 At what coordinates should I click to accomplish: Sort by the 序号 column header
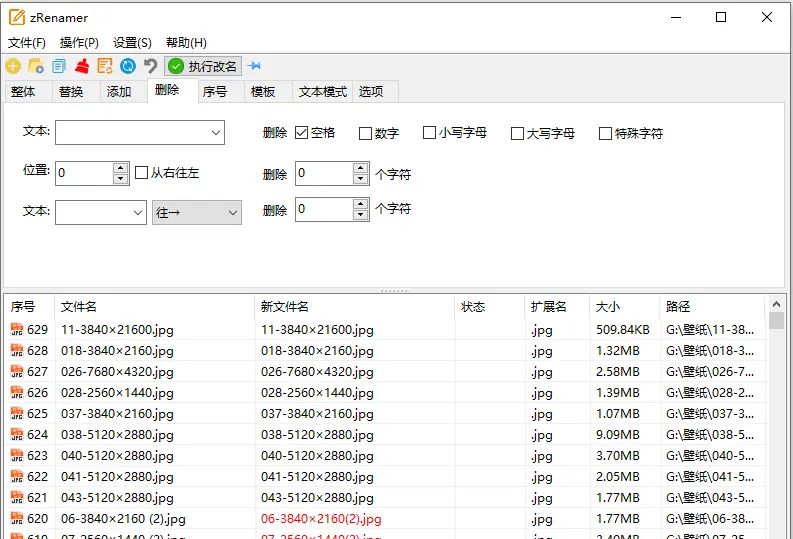(29, 306)
